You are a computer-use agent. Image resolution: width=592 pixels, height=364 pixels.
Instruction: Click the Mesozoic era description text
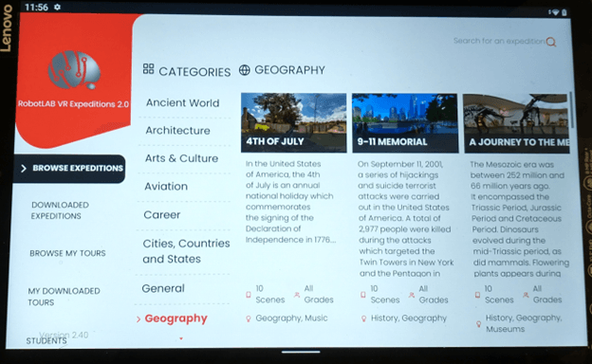click(520, 219)
